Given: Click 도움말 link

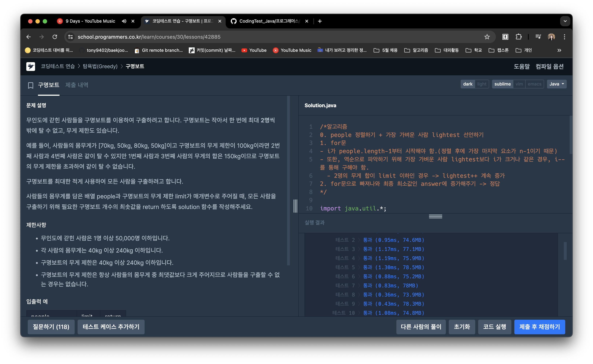Looking at the screenshot, I should point(521,66).
